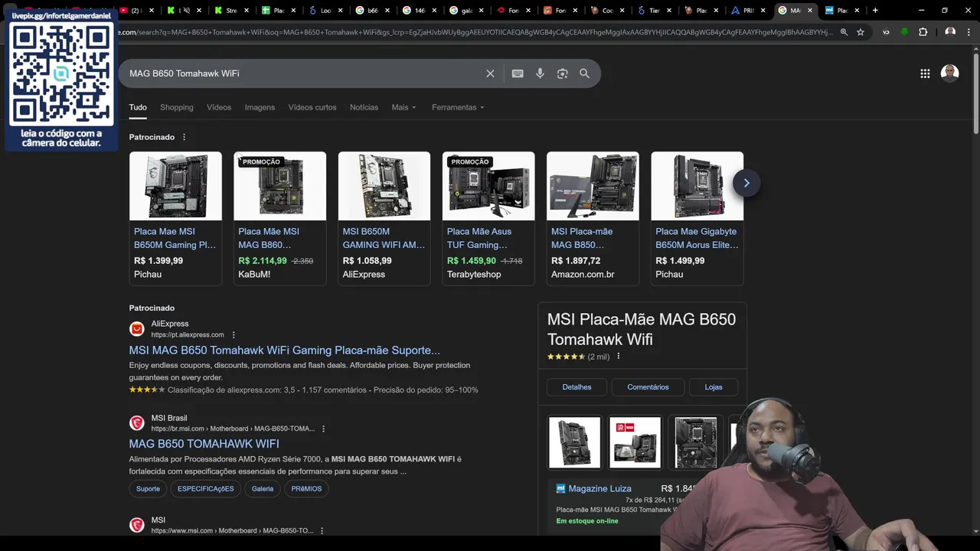980x551 pixels.
Task: Click the Suporte chip under MSI Brasil
Action: (148, 489)
